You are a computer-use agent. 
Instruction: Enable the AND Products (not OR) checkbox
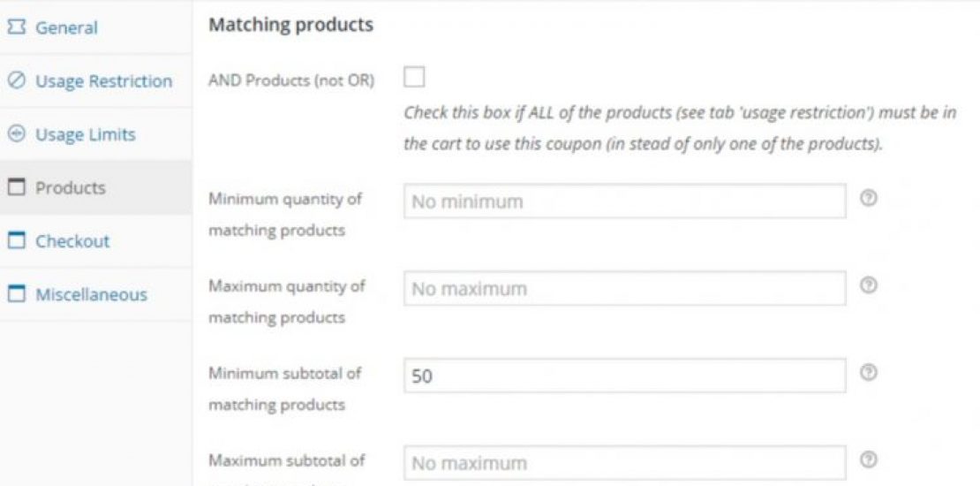[x=413, y=79]
